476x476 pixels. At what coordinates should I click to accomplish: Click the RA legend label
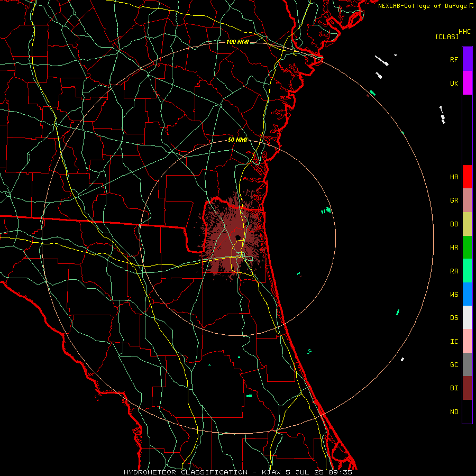pos(454,271)
